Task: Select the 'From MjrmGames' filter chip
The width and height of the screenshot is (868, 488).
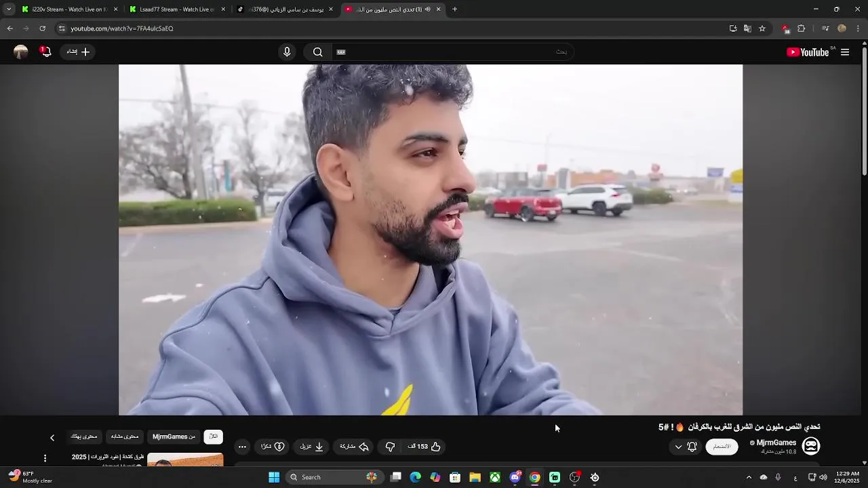Action: [x=174, y=437]
